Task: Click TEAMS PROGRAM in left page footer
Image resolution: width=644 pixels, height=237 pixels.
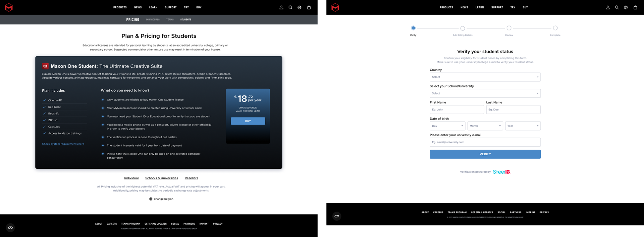Action: click(x=131, y=224)
